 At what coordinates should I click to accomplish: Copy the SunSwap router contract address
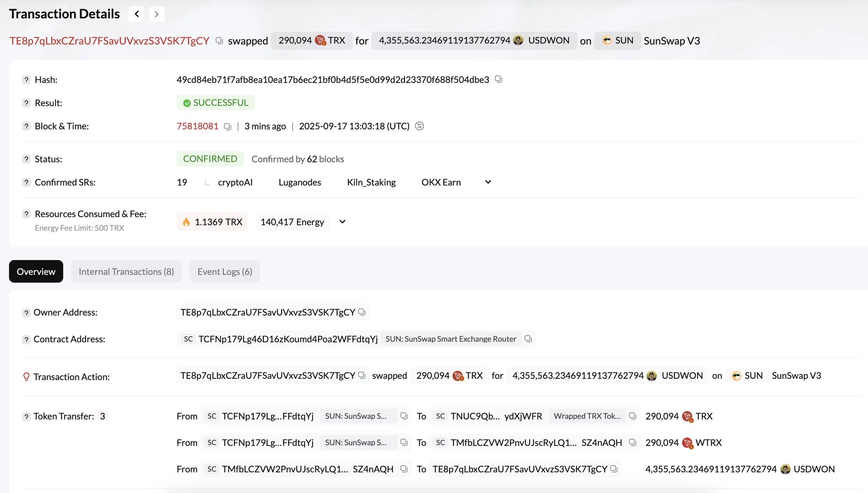(x=528, y=339)
